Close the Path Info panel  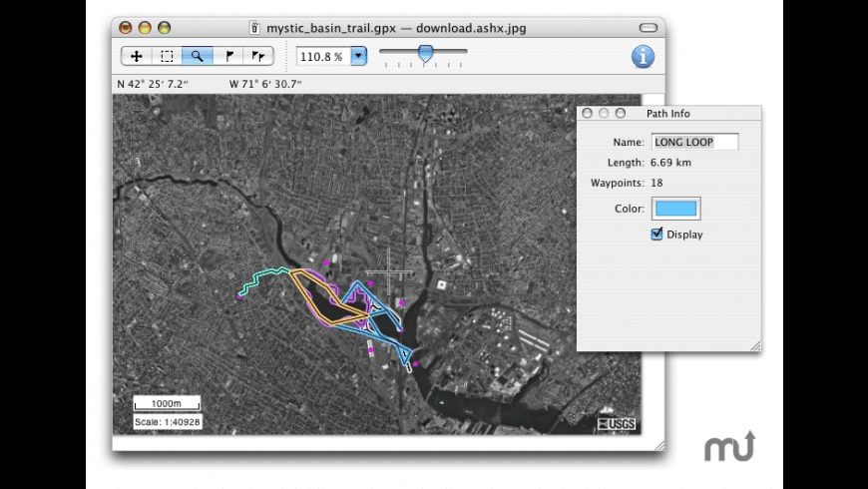588,114
